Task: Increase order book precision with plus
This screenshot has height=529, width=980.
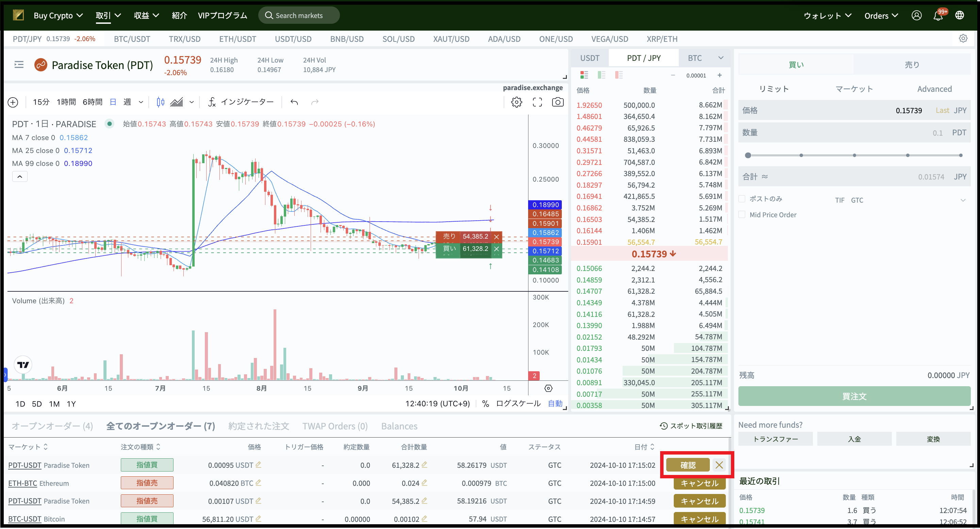Action: 719,75
